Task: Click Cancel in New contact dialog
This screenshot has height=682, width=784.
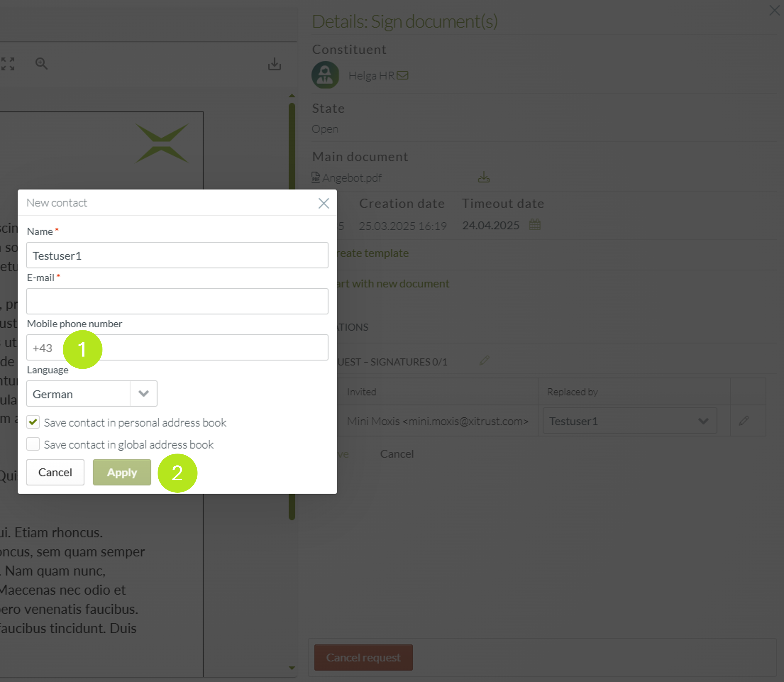Action: [x=55, y=472]
